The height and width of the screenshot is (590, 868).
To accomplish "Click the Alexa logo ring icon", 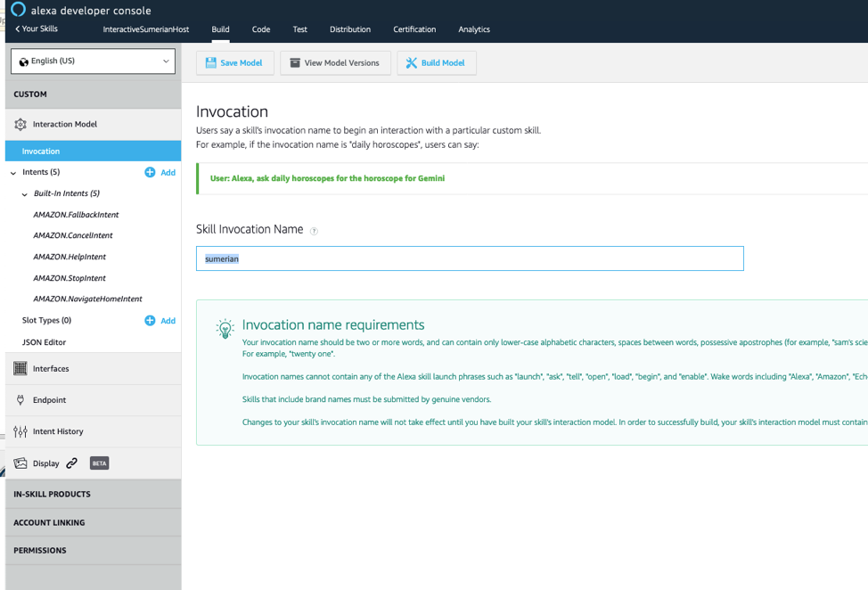I will pos(18,10).
